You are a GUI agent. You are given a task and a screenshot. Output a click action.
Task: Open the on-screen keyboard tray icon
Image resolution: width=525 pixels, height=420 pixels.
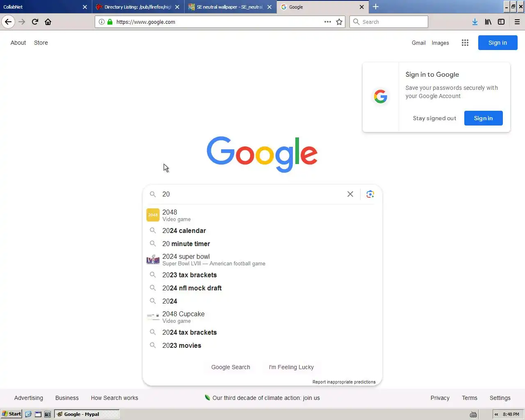click(x=473, y=414)
